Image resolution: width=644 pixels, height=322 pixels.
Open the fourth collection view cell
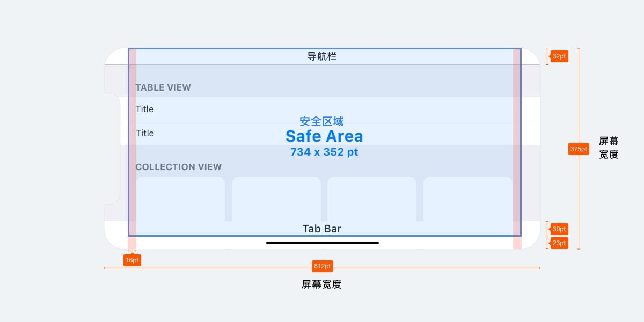click(x=467, y=199)
